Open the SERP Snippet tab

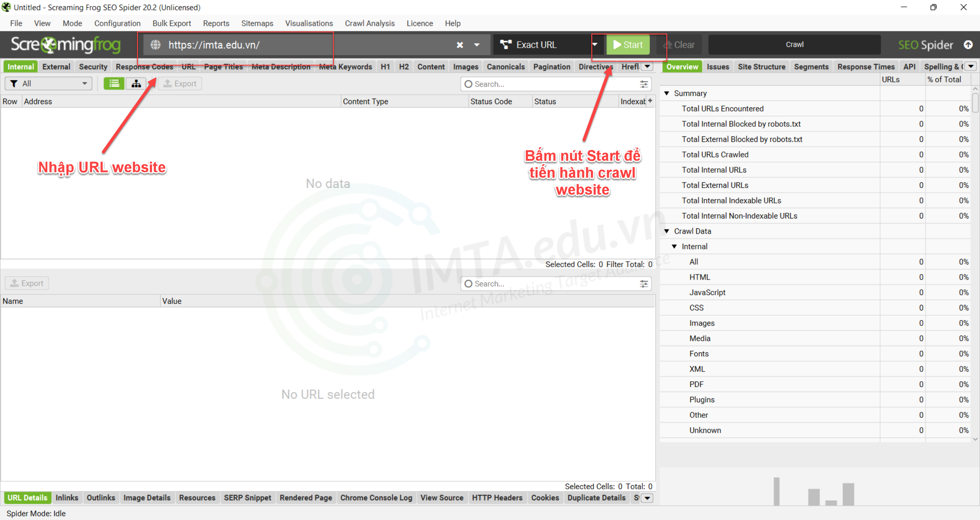tap(248, 498)
